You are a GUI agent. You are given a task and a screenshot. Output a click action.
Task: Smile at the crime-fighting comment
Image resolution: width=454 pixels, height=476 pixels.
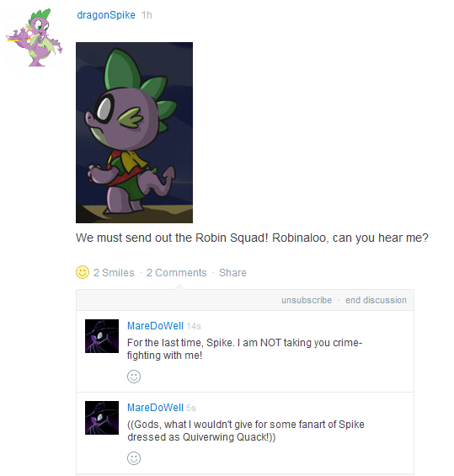(x=134, y=377)
